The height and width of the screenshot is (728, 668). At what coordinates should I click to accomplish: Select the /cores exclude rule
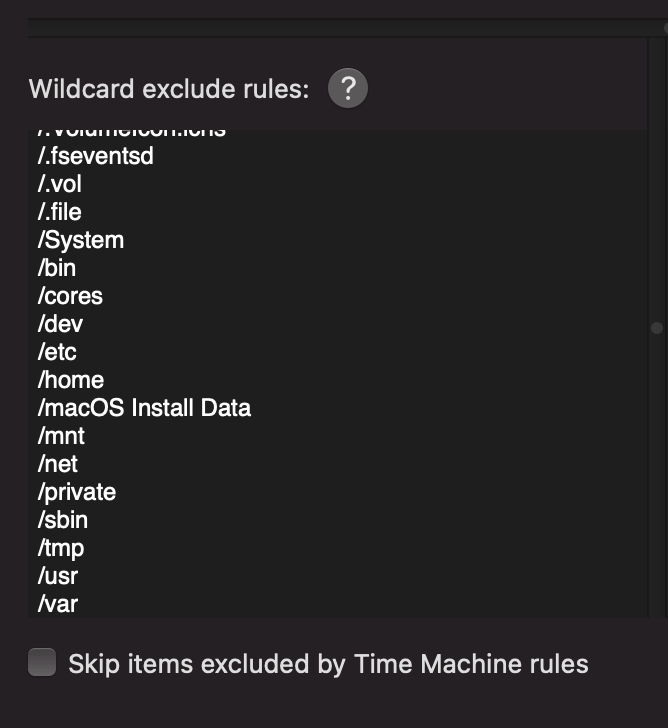pos(70,296)
